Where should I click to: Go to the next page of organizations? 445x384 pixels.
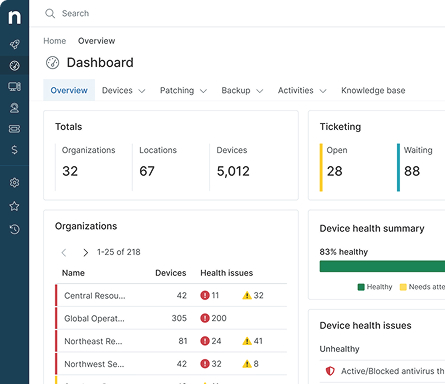86,253
